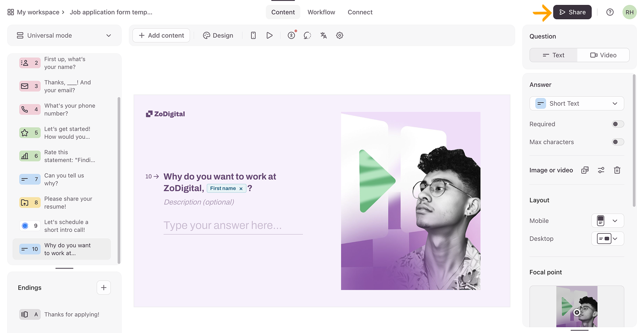This screenshot has width=644, height=333.
Task: Open the Universal mode dropdown
Action: tap(64, 35)
